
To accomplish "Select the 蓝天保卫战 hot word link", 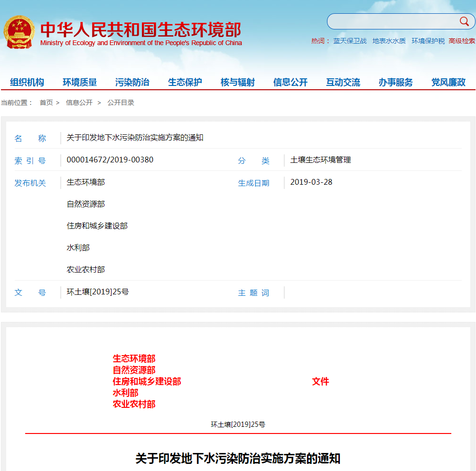I will (x=349, y=41).
